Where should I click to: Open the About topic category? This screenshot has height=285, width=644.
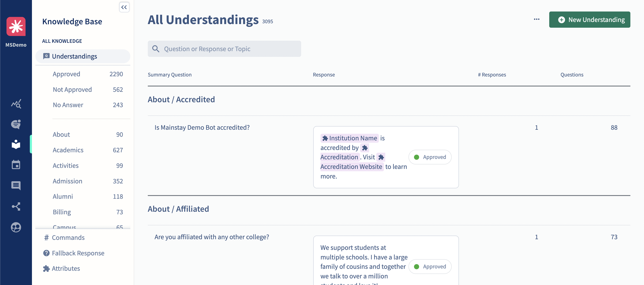pyautogui.click(x=88, y=134)
